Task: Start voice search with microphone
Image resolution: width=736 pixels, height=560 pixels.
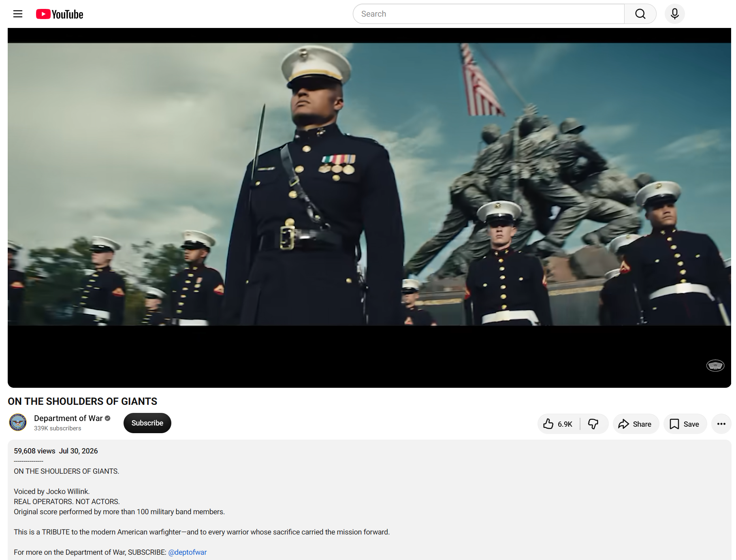Action: pos(674,14)
